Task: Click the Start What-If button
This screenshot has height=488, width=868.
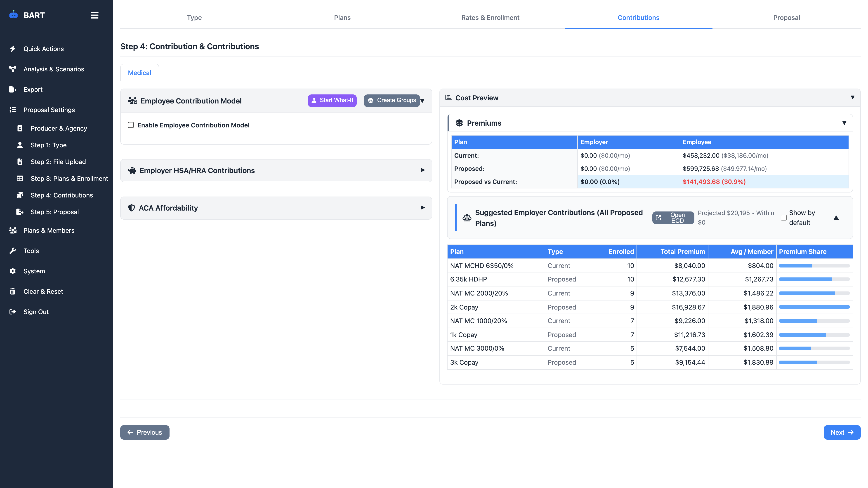Action: click(x=332, y=100)
